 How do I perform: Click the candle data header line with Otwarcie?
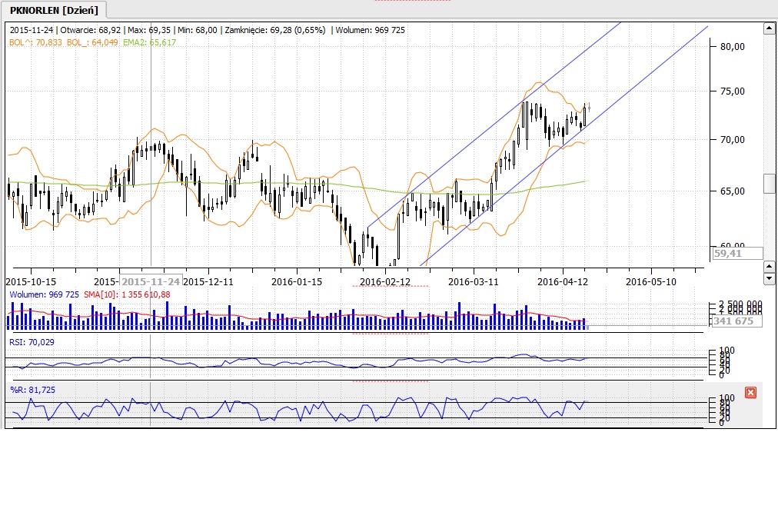(x=206, y=30)
